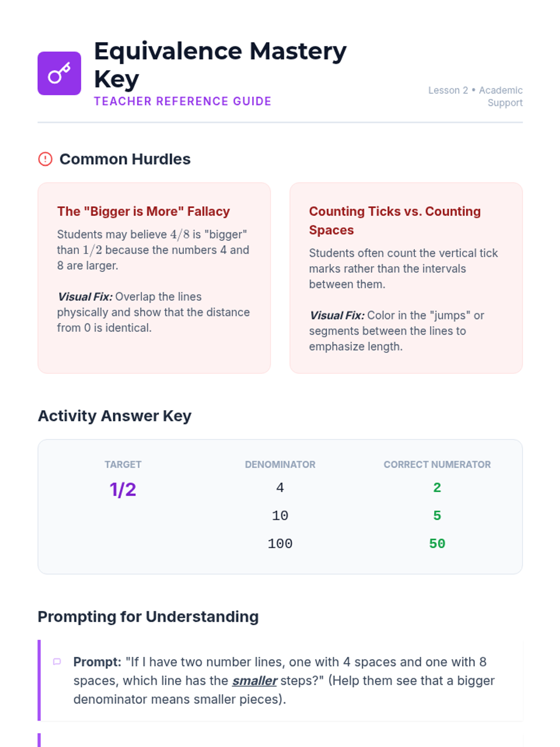Viewport: 560px width, 747px height.
Task: Click the "Bigger is More" Fallacy heading
Action: coord(143,211)
